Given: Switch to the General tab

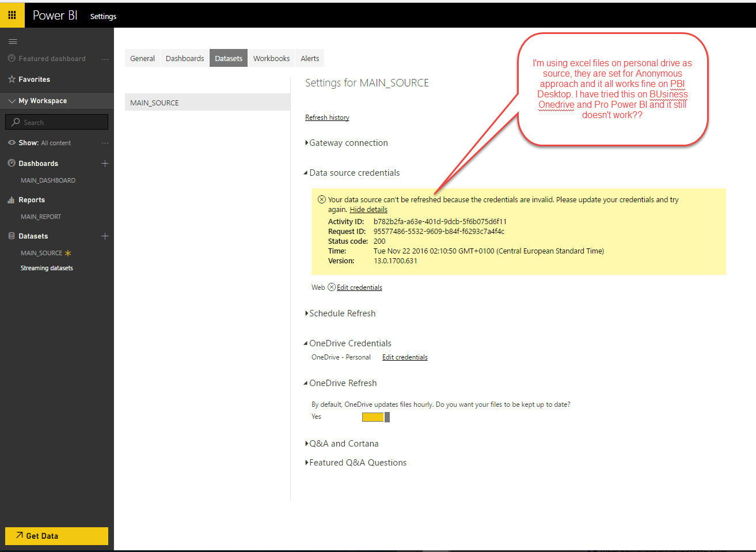Looking at the screenshot, I should pos(142,58).
